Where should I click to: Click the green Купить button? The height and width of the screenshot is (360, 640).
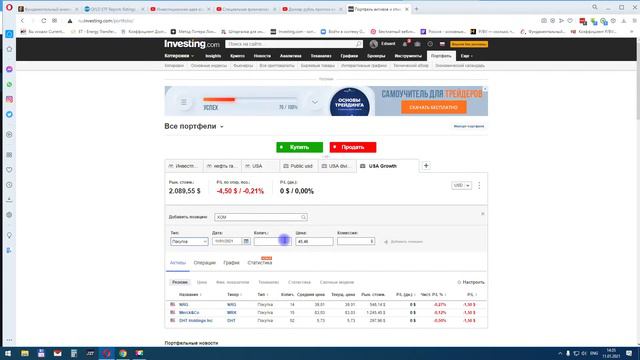tap(299, 147)
